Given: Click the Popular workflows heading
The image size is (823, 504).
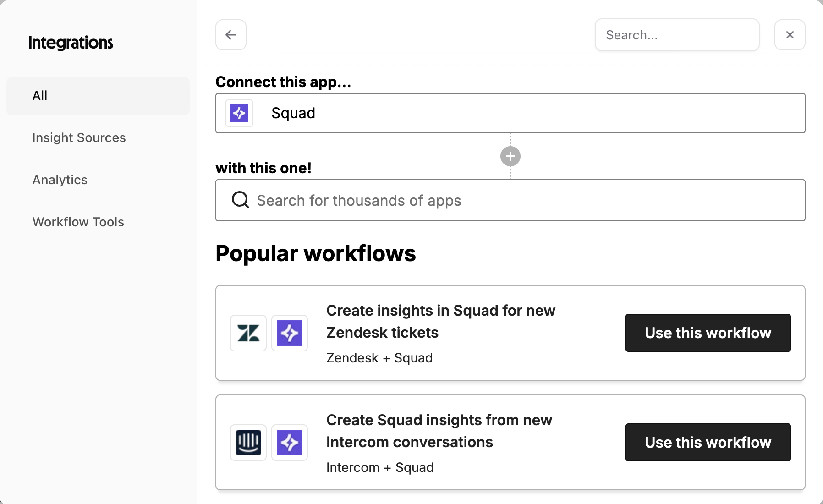Looking at the screenshot, I should pyautogui.click(x=316, y=253).
